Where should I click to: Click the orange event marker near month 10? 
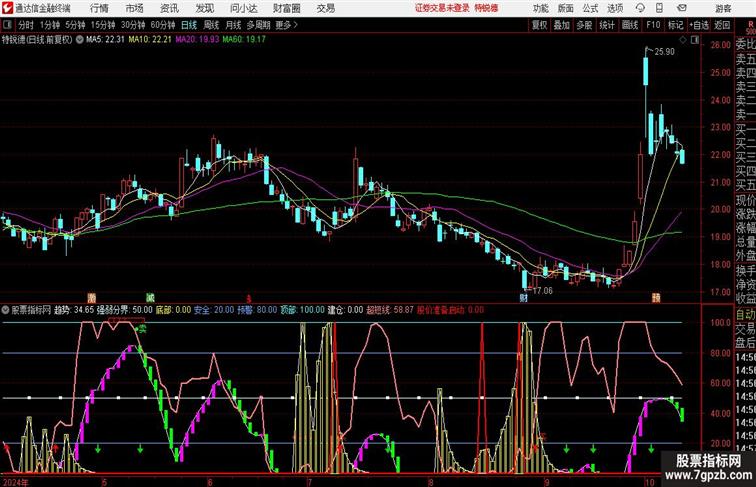[656, 298]
